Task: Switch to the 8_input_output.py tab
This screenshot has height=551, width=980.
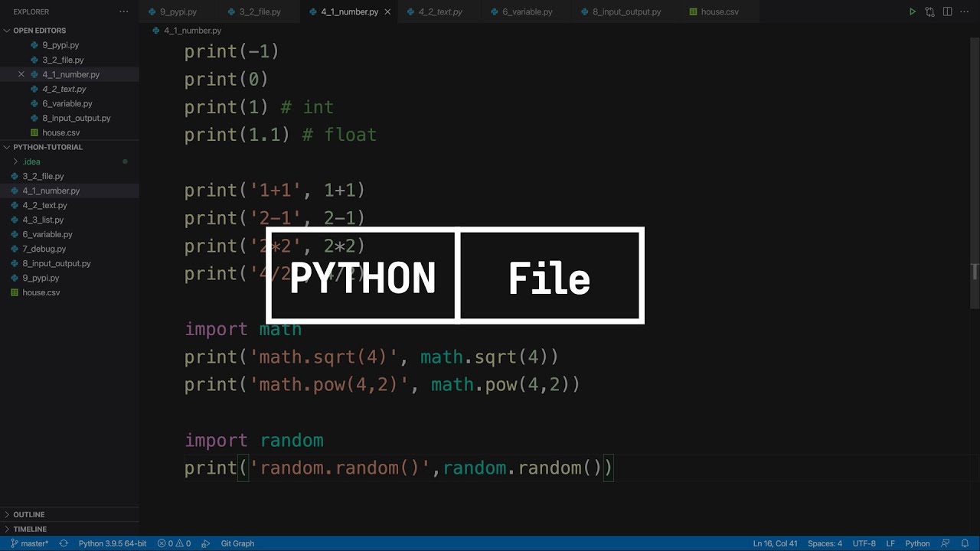Action: coord(626,12)
